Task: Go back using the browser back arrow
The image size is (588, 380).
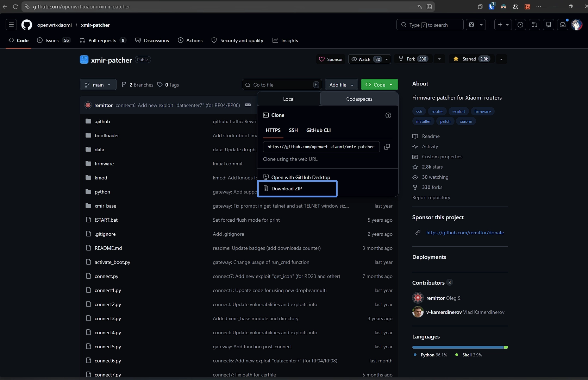Action: [x=5, y=6]
